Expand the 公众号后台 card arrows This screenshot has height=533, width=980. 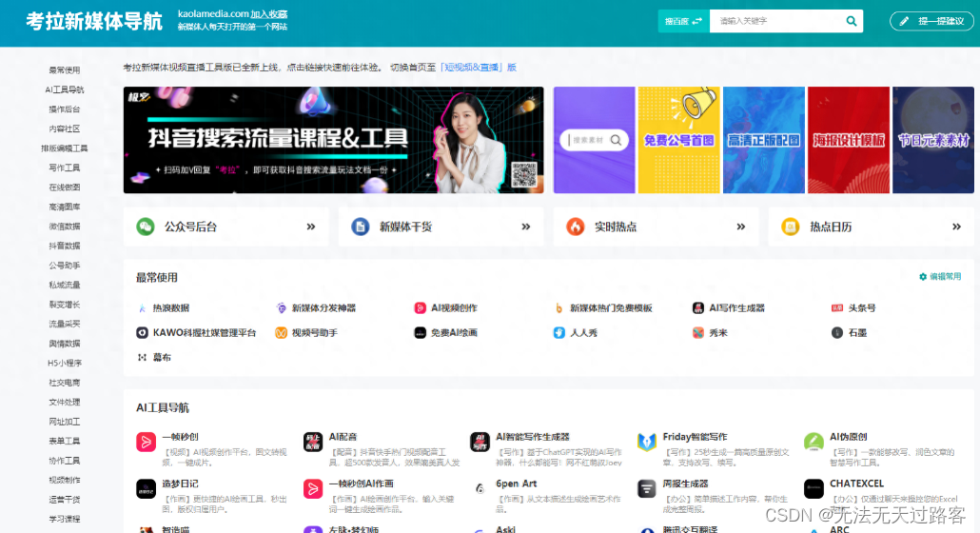point(310,227)
